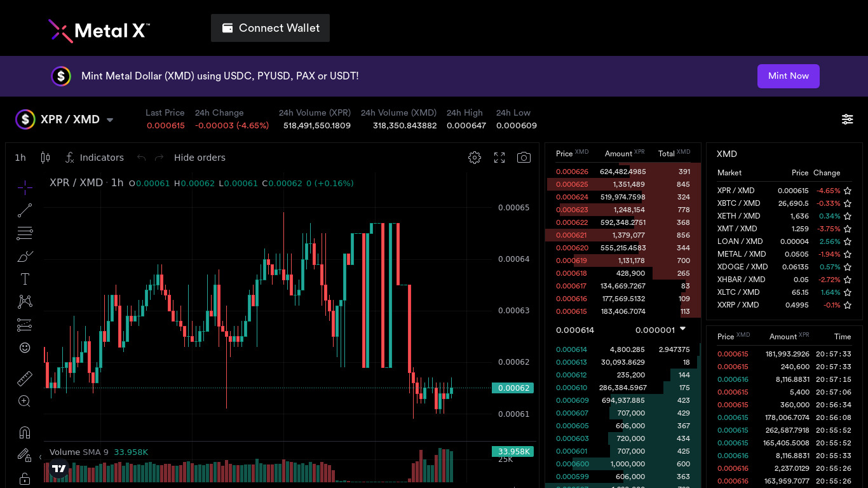Select the crosshair cursor tool
The width and height of the screenshot is (868, 488).
[25, 187]
